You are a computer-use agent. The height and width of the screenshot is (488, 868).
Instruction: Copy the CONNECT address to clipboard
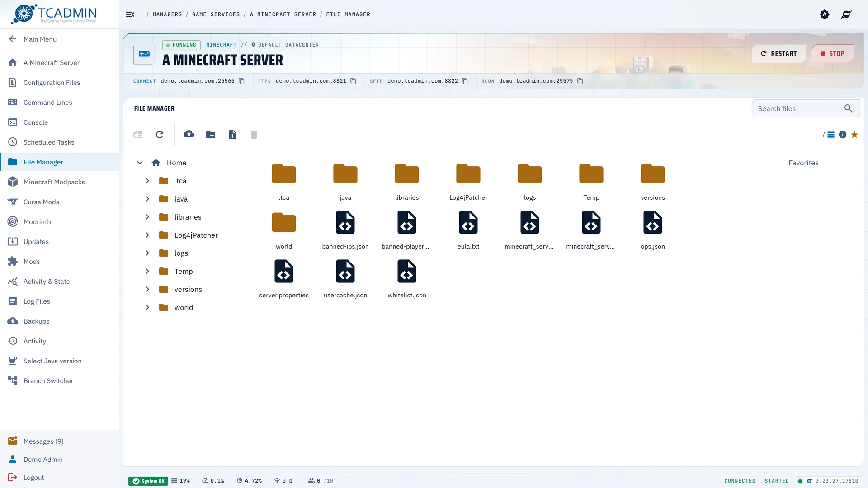point(242,81)
